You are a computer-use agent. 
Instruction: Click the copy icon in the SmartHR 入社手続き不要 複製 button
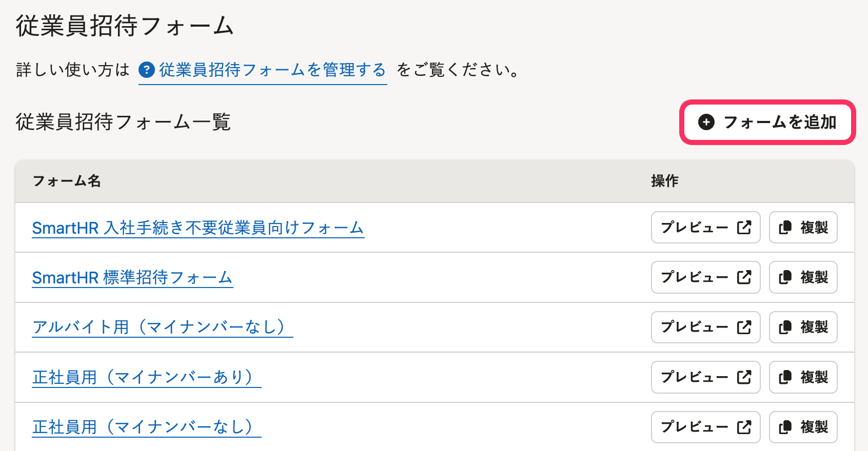785,228
